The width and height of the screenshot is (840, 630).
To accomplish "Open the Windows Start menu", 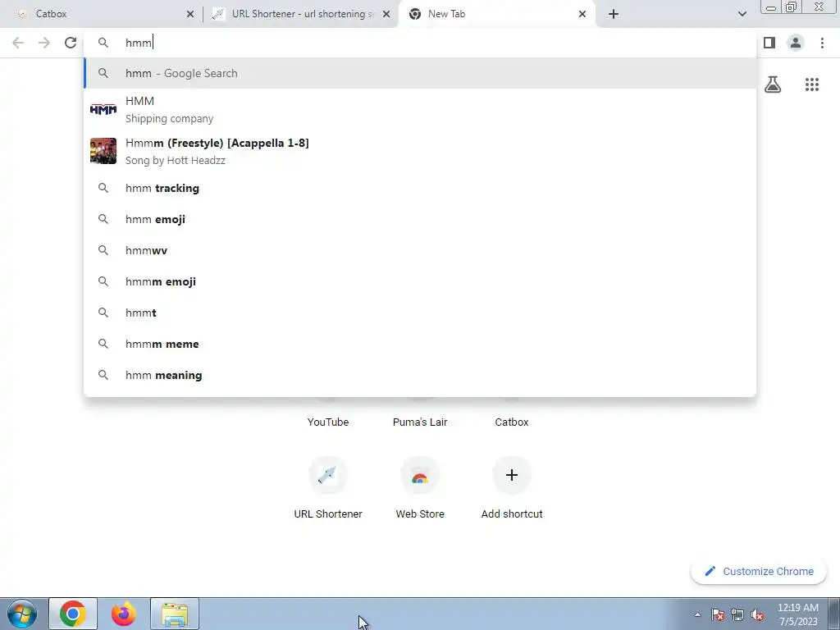I will point(22,614).
